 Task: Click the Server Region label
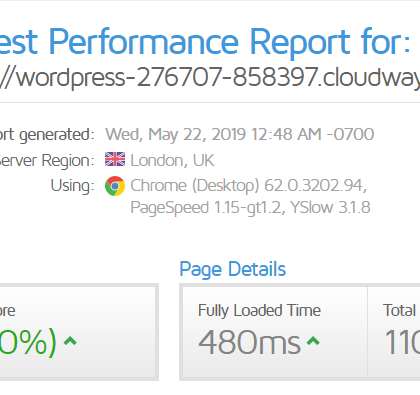(x=47, y=161)
